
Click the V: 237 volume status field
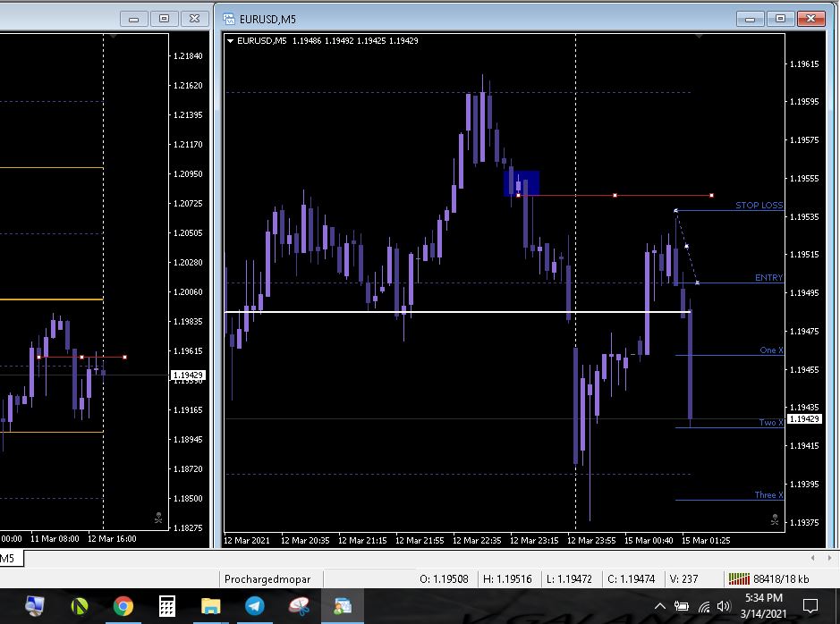(683, 579)
